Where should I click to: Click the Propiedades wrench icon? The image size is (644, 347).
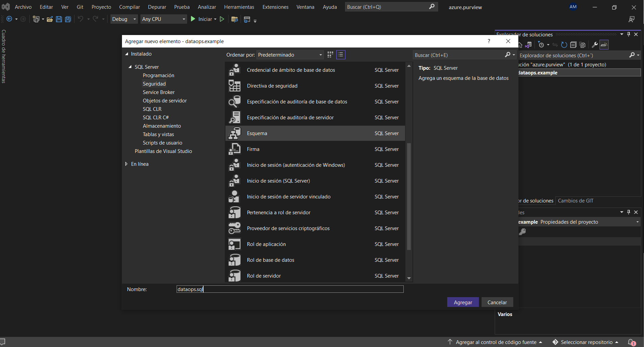click(595, 44)
